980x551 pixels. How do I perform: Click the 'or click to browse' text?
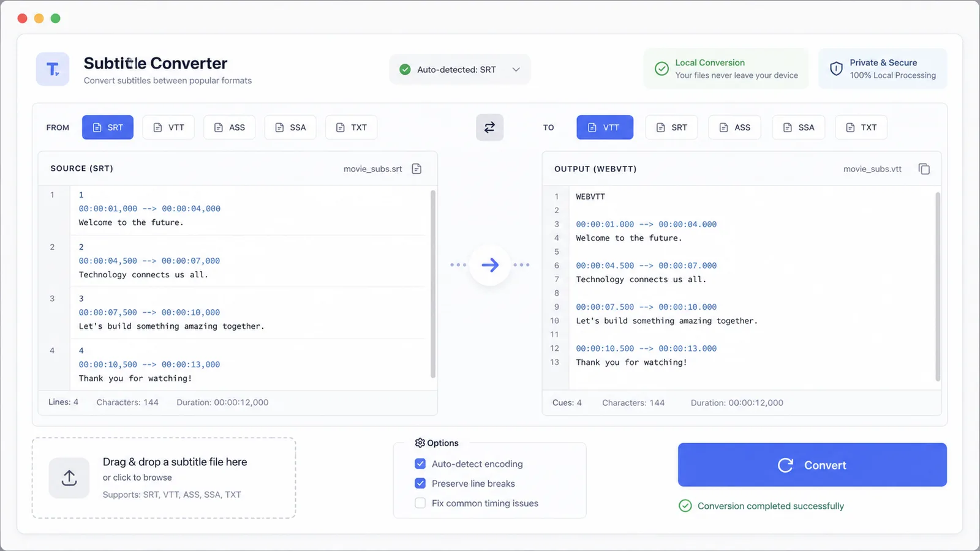pos(137,478)
